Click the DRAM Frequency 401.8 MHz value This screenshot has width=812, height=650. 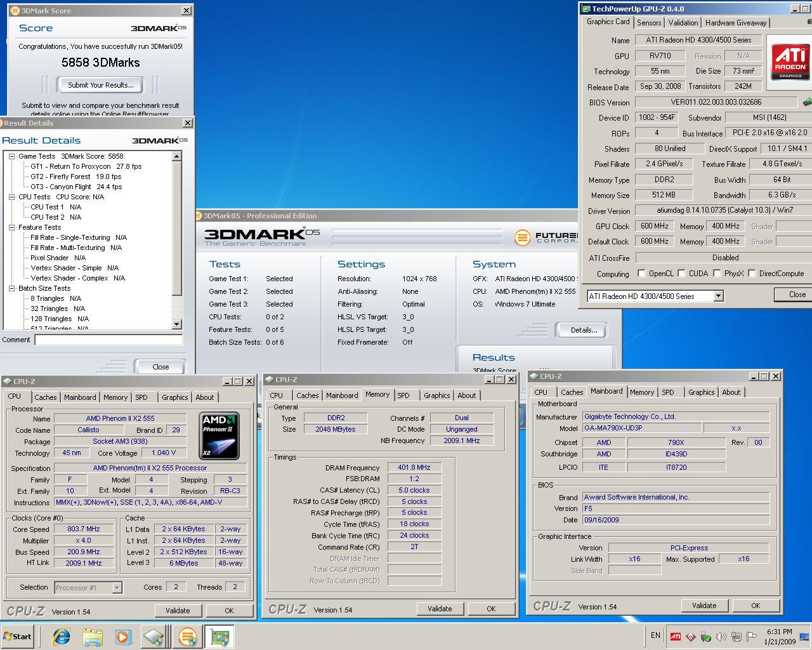[414, 468]
